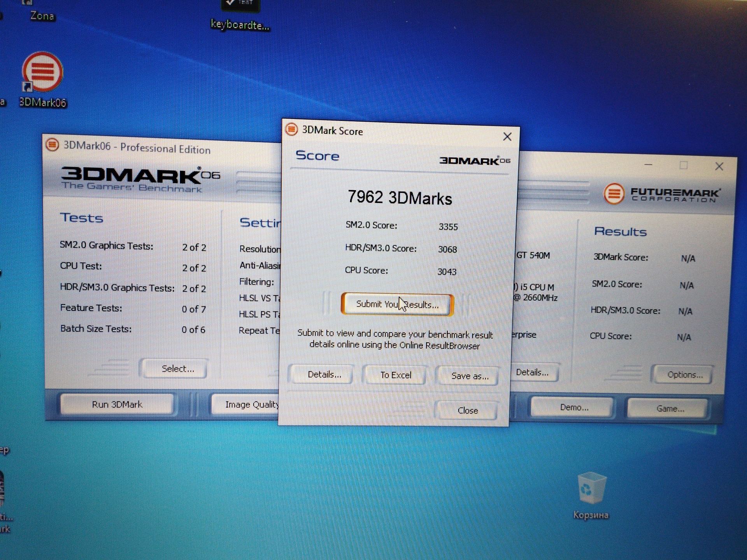Click the 3DMARK06 Gamers' Benchmark logo
This screenshot has width=747, height=560.
pyautogui.click(x=140, y=180)
